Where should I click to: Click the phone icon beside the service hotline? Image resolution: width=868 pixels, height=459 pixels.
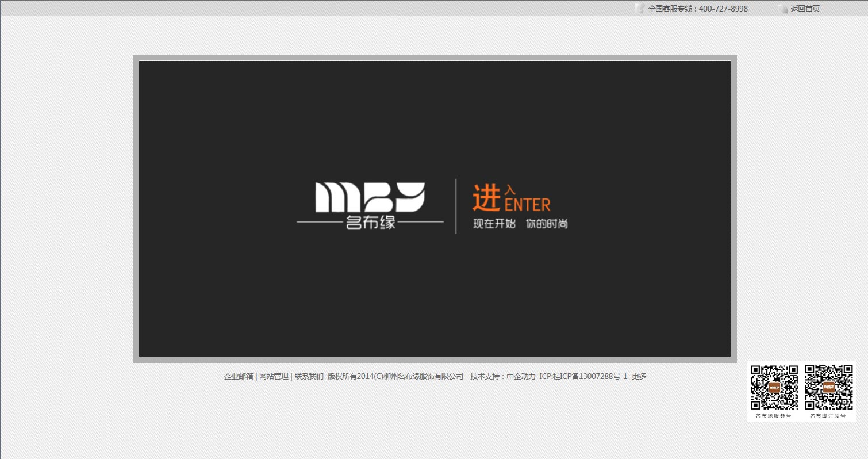point(640,9)
